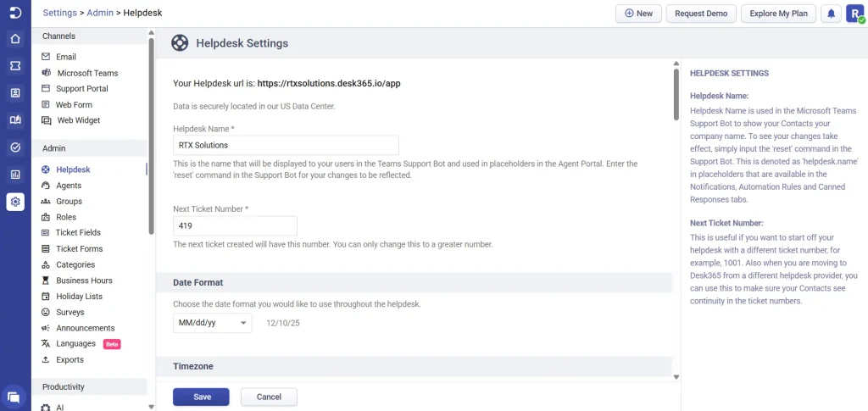Click the Announcements megaphone icon
868x411 pixels.
(x=46, y=328)
